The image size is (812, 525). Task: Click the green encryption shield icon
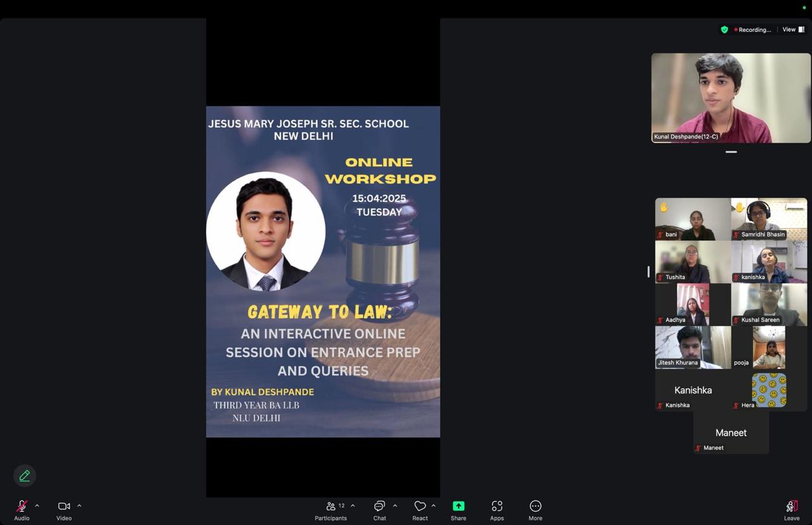tap(724, 30)
